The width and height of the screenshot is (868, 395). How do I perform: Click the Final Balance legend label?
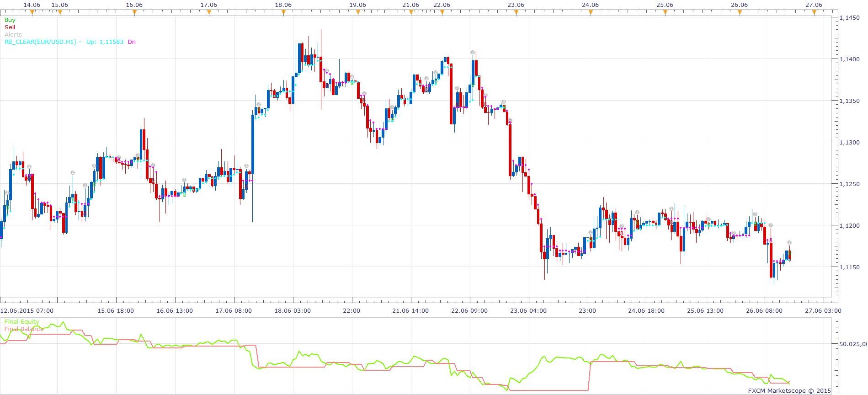click(24, 329)
